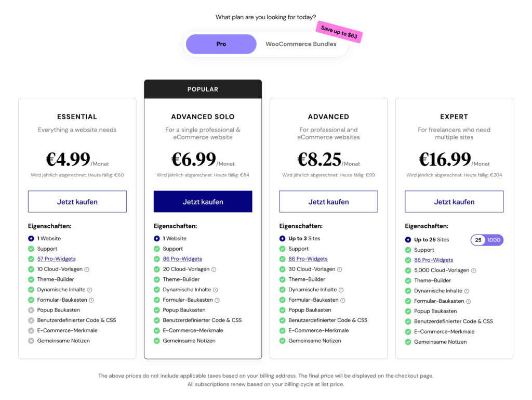The width and height of the screenshot is (532, 400).
Task: Switch to the WooCommerce Bundles tab
Action: [x=301, y=44]
